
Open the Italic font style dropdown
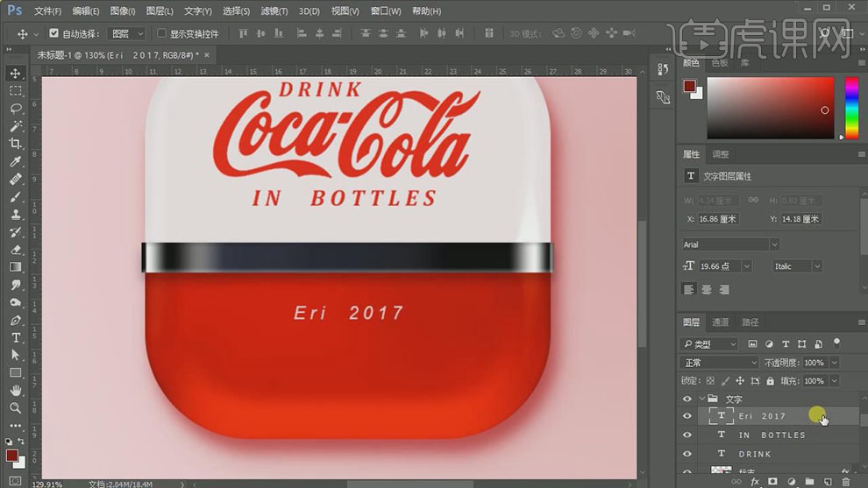tap(797, 266)
